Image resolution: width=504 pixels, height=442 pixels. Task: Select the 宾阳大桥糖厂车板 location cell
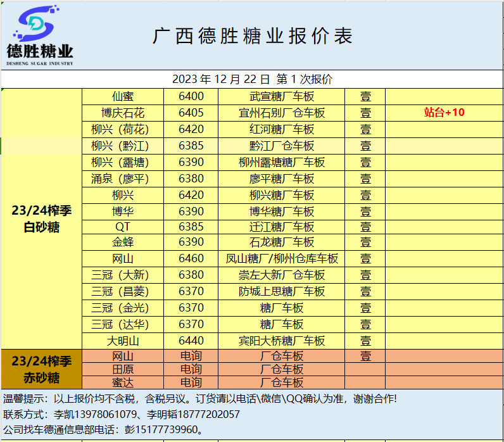click(x=282, y=341)
